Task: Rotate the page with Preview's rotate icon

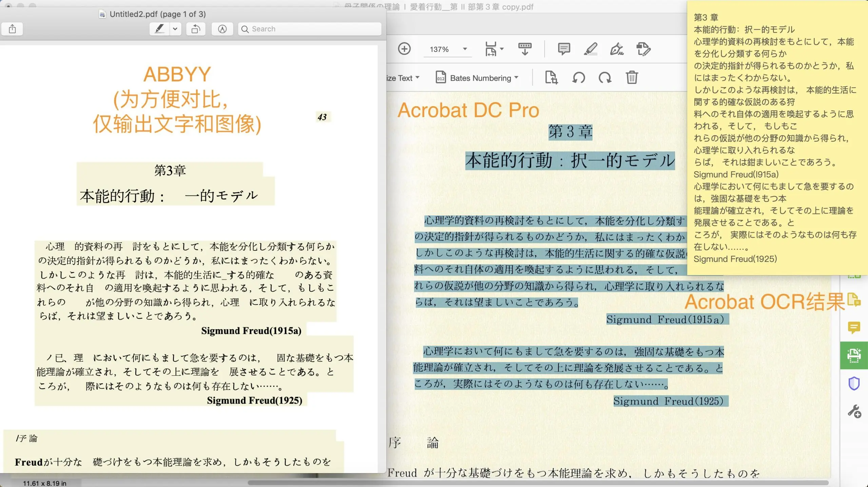Action: (x=196, y=29)
